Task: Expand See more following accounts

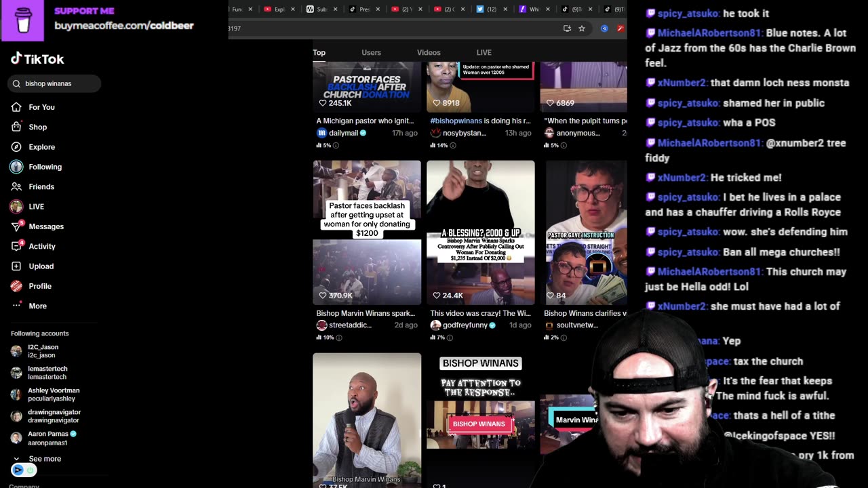Action: tap(38, 459)
